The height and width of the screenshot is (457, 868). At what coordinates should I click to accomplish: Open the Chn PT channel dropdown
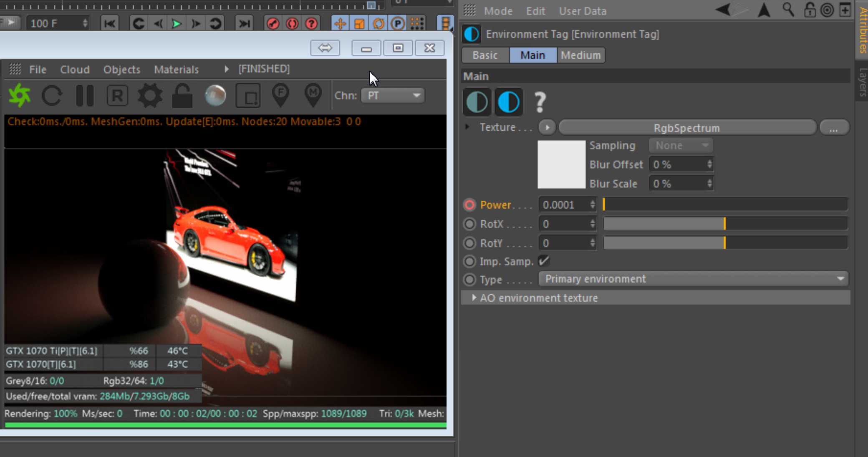[x=393, y=96]
